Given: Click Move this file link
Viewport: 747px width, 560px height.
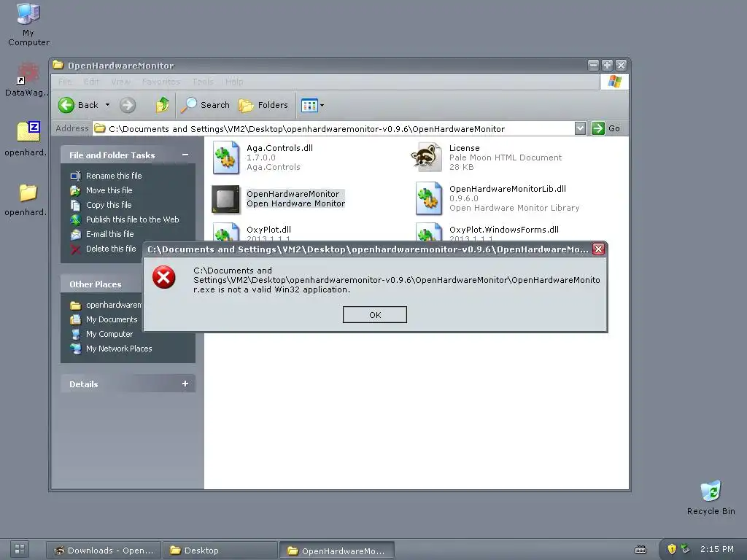Looking at the screenshot, I should (x=109, y=190).
